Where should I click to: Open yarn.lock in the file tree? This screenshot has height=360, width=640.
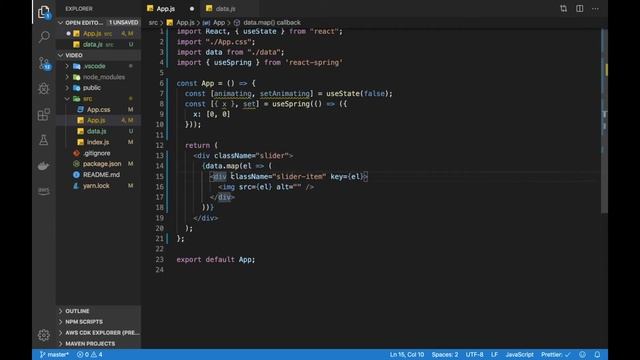click(x=96, y=186)
